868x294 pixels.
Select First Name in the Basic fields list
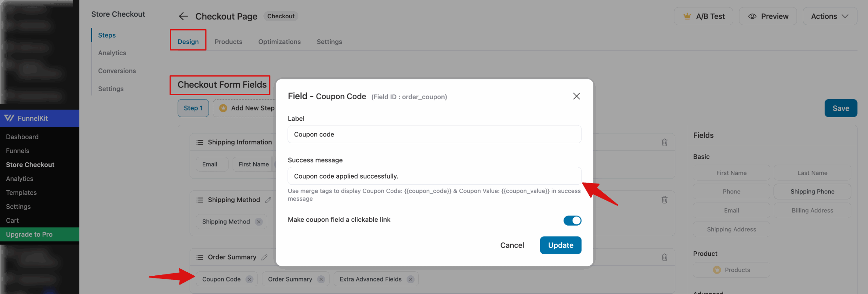tap(731, 173)
